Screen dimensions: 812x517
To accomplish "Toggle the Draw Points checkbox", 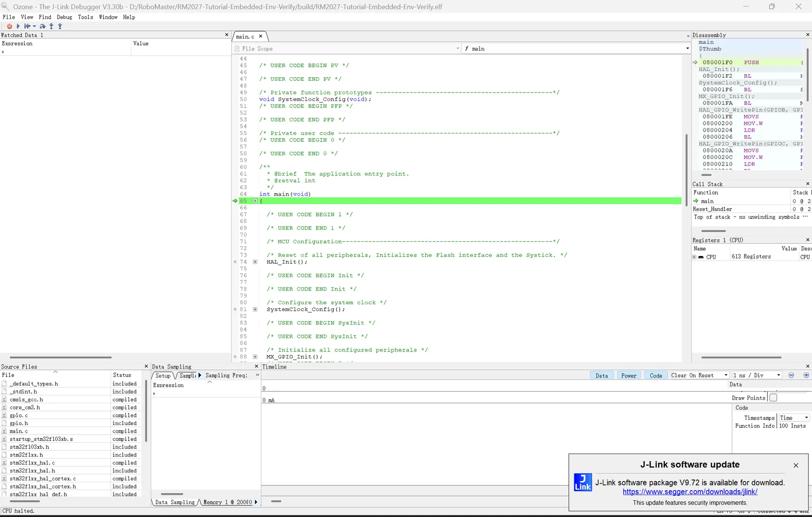I will pyautogui.click(x=773, y=398).
